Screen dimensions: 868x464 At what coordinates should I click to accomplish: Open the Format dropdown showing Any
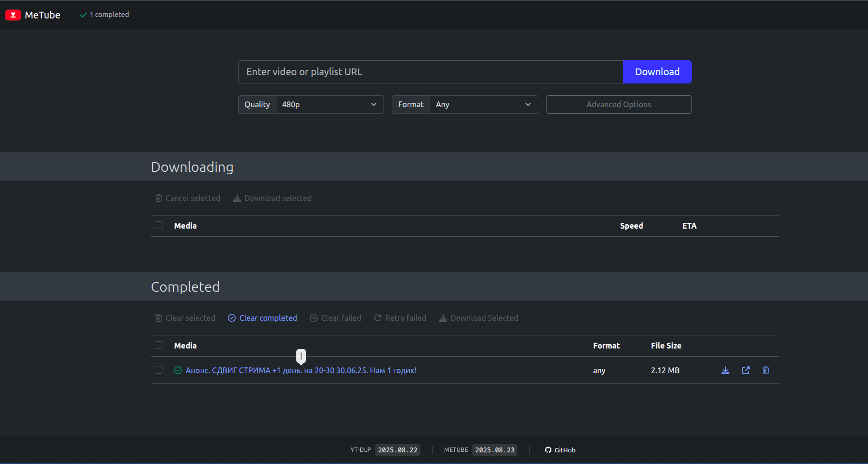pos(483,104)
